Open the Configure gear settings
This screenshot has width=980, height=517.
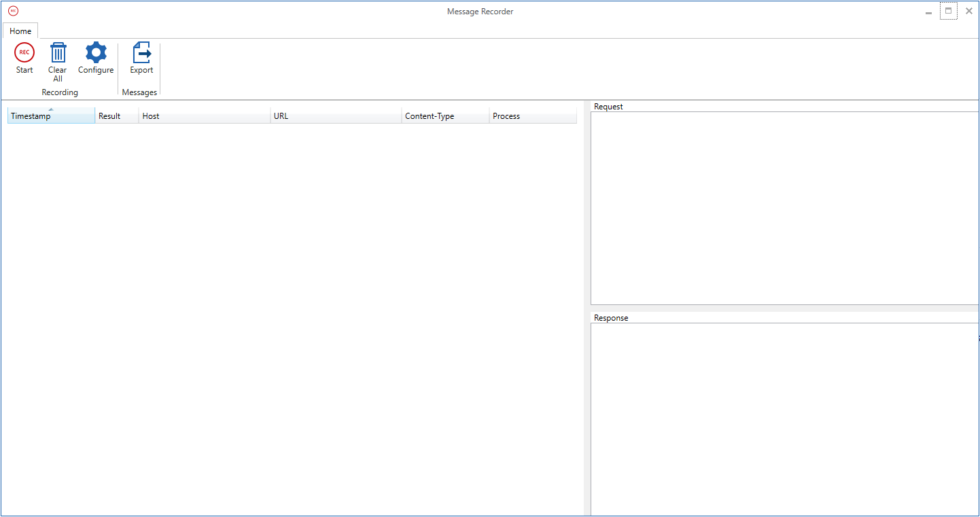[96, 53]
